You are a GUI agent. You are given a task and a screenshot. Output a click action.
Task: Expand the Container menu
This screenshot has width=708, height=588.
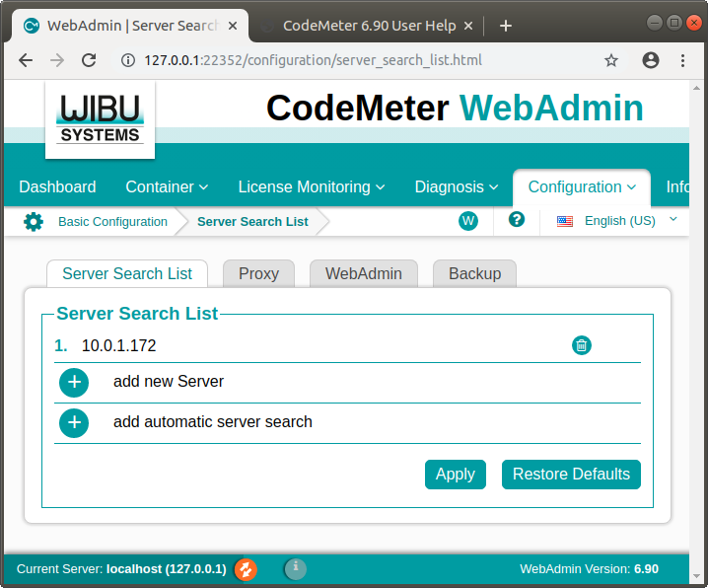coord(167,186)
